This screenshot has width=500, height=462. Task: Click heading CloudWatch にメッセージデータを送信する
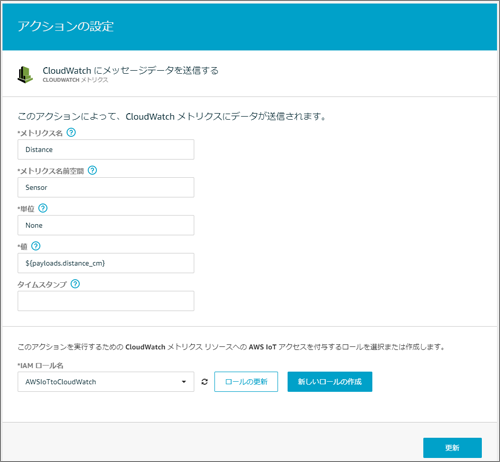[130, 70]
